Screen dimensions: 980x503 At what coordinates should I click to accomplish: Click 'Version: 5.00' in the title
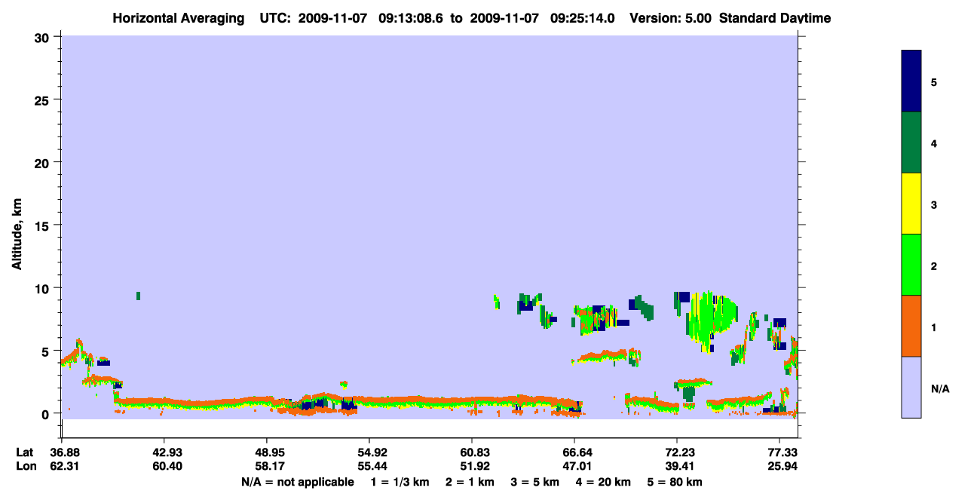[x=669, y=18]
